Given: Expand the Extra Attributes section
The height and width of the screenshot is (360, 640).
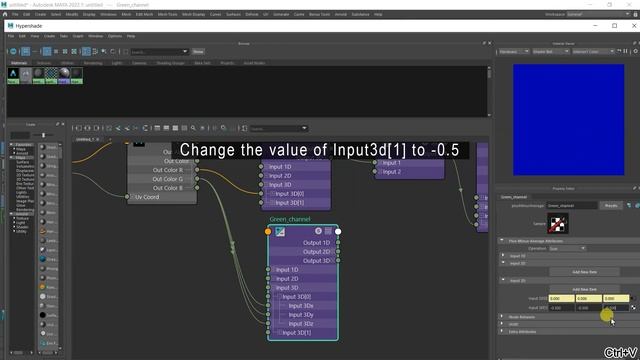Looking at the screenshot, I should (x=502, y=331).
